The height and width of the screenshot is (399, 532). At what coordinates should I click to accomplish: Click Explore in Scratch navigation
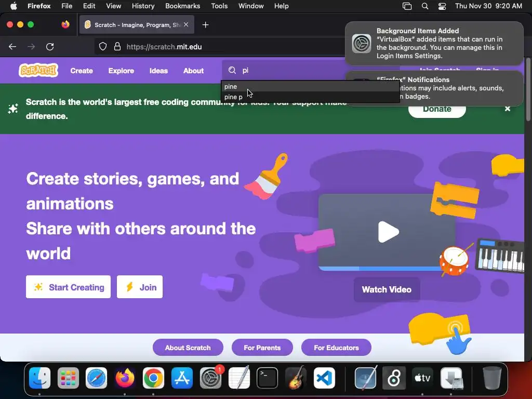(x=121, y=71)
